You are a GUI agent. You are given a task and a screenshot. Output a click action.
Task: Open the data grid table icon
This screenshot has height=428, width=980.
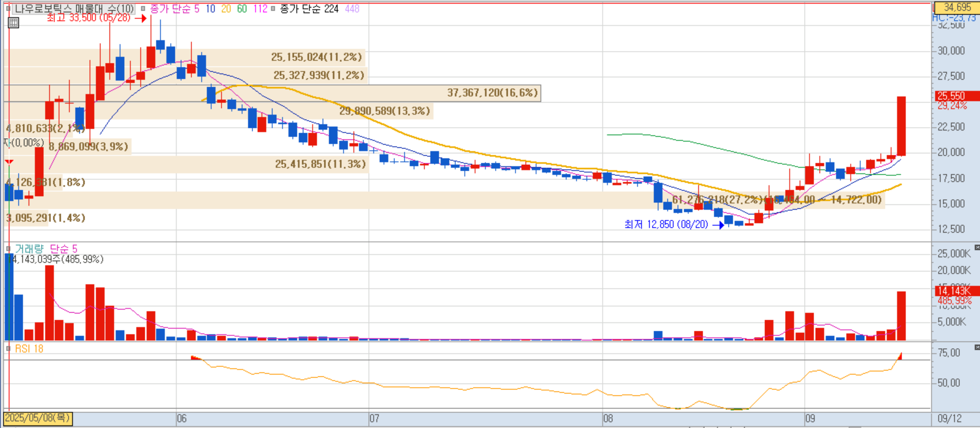13,23
